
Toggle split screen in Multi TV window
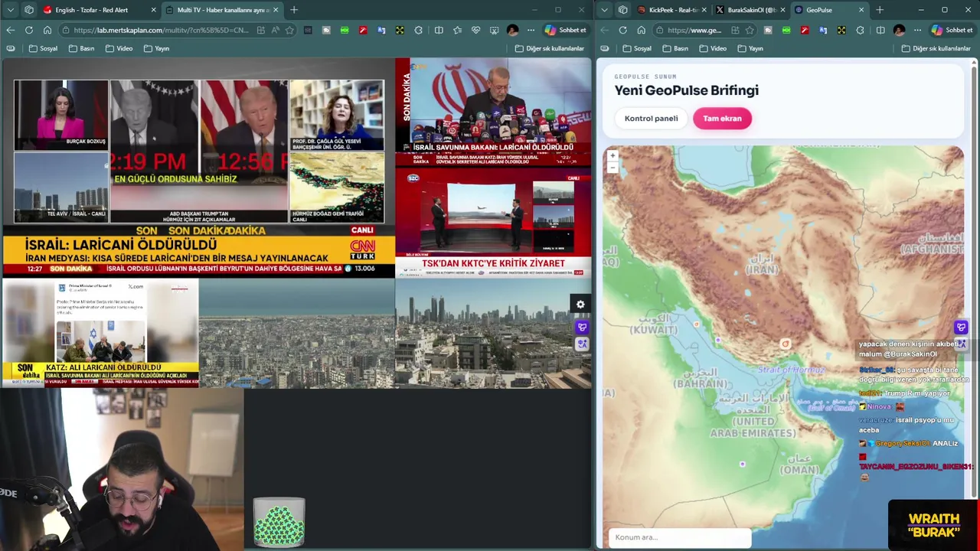(439, 30)
